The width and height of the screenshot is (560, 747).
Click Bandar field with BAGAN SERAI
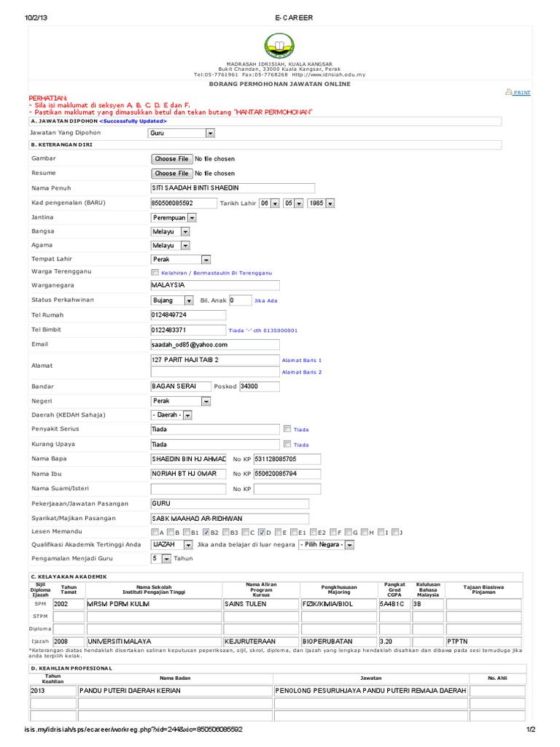(181, 387)
